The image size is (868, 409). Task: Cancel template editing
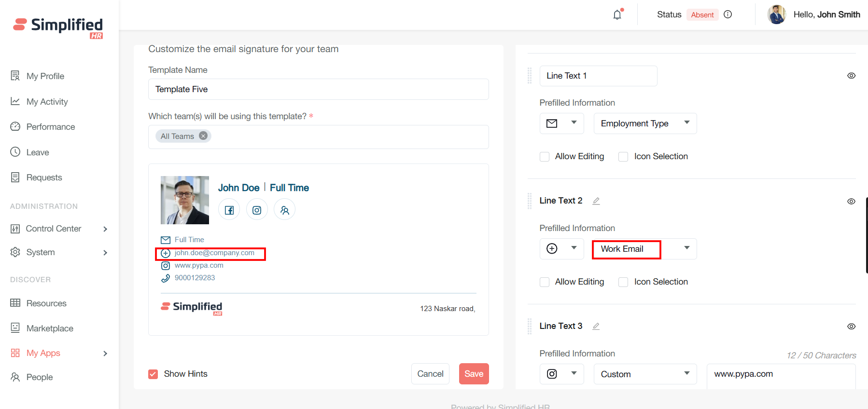pos(430,374)
